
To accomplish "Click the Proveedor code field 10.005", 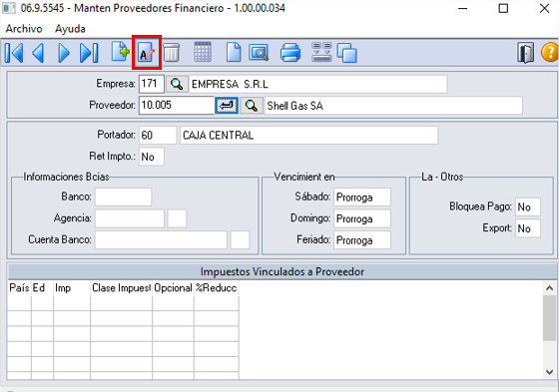I will [x=177, y=106].
